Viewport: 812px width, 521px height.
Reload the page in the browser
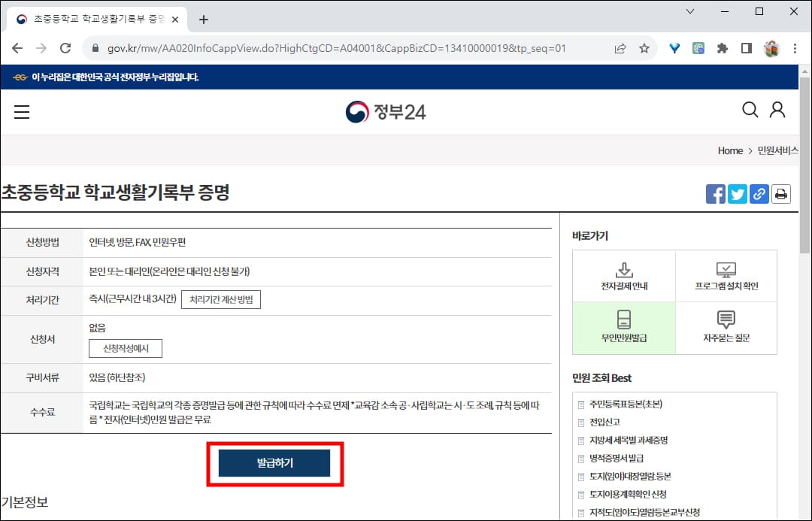pos(65,47)
